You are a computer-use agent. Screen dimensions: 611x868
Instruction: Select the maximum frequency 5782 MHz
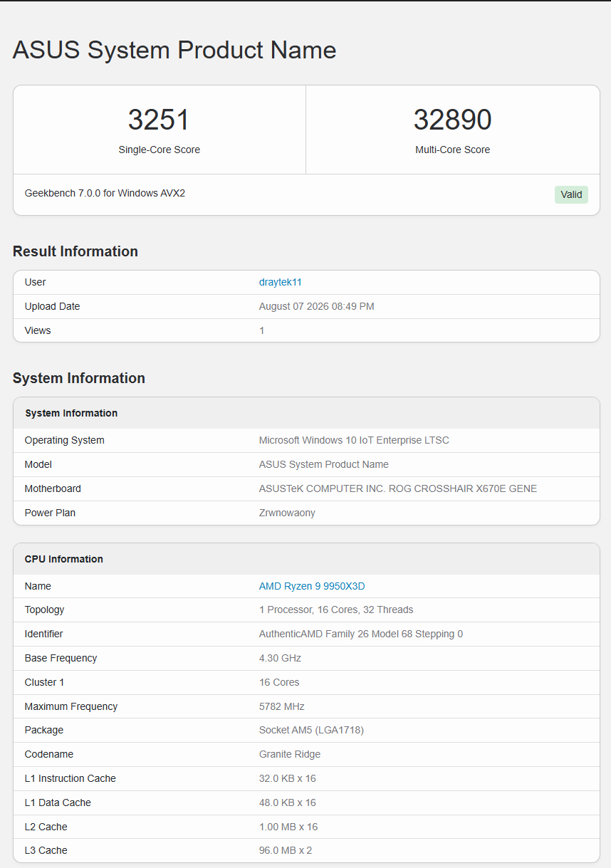(282, 706)
